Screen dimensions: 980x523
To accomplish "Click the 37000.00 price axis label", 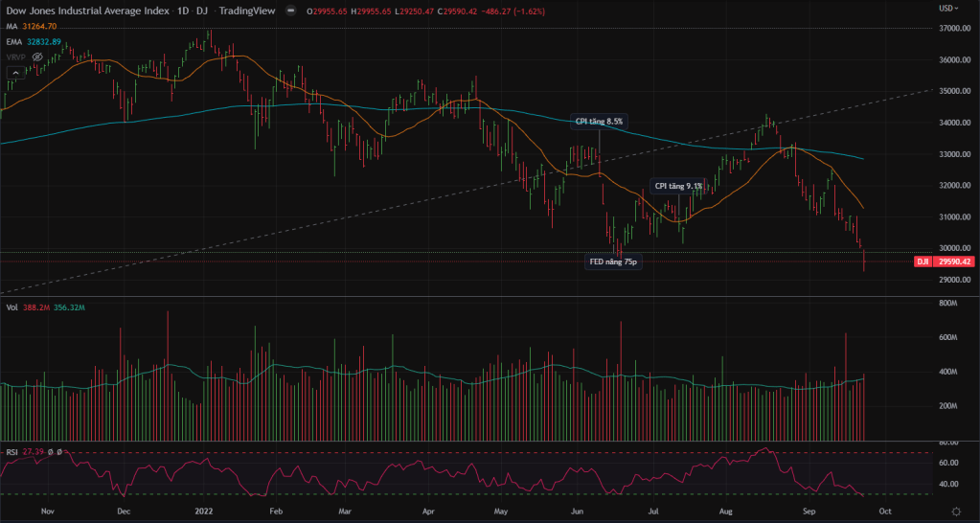I will (955, 29).
